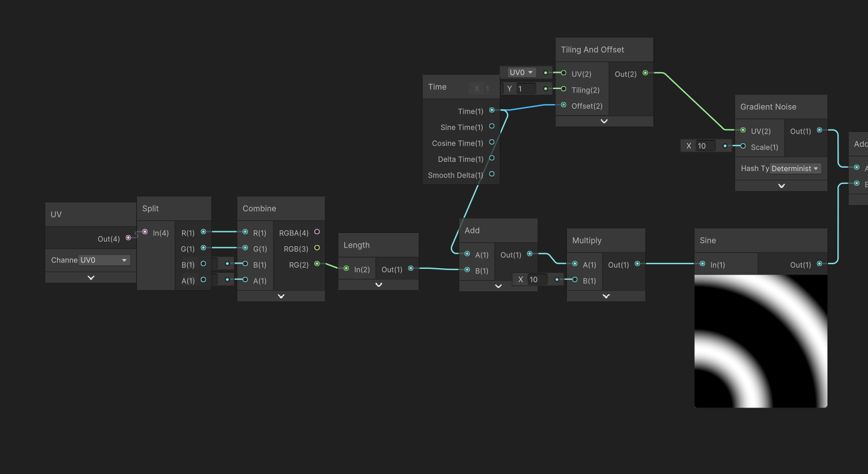Click the Combine node R(1) input port
Image resolution: width=868 pixels, height=474 pixels.
(246, 232)
